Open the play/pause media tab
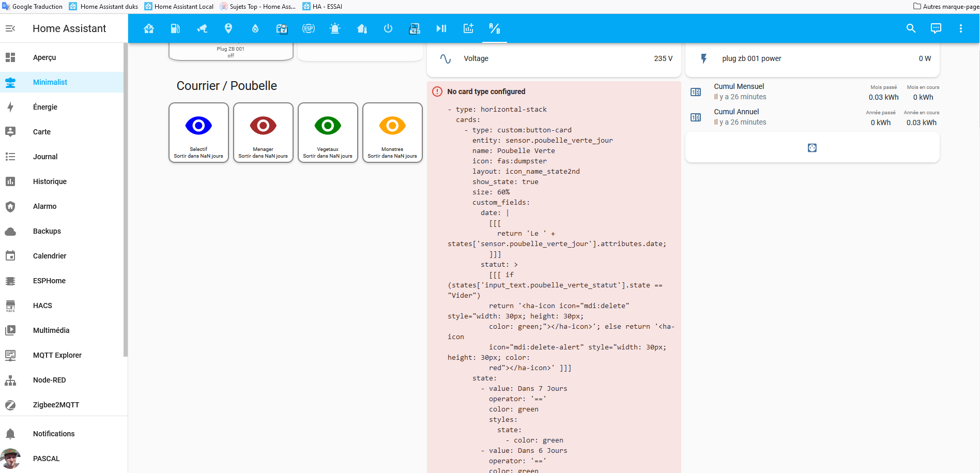The width and height of the screenshot is (980, 473). (441, 28)
